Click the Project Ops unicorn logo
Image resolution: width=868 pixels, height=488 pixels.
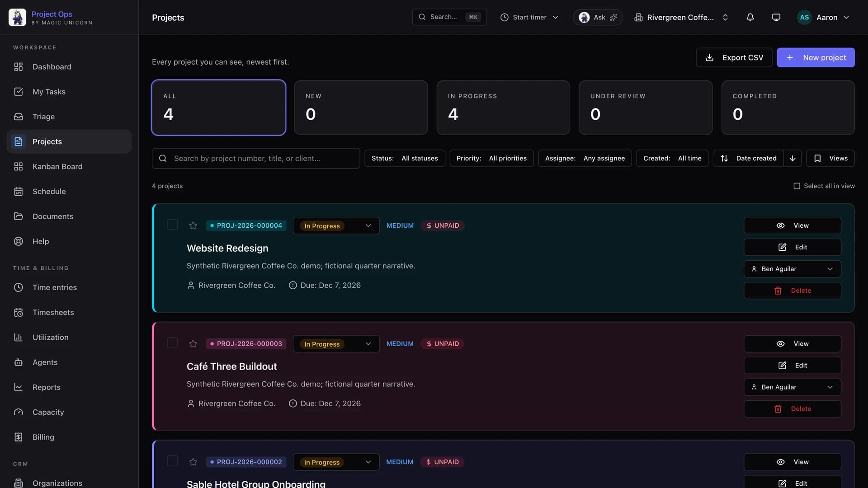click(17, 17)
